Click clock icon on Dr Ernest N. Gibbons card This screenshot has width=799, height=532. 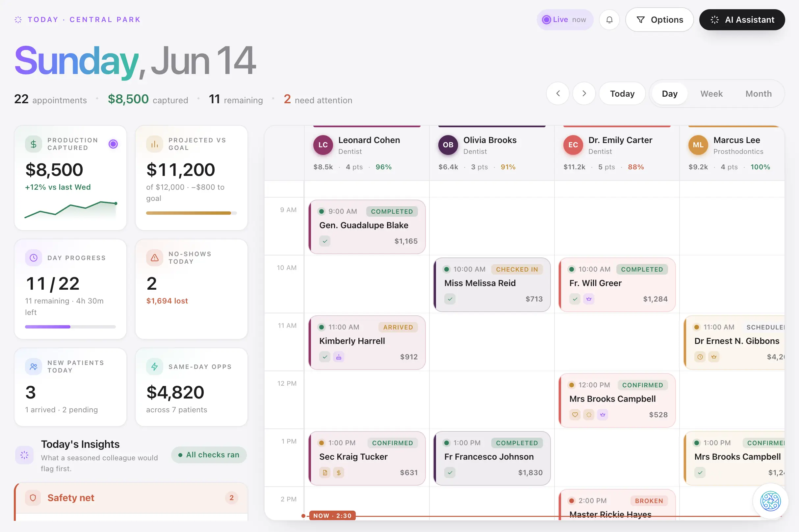[700, 357]
